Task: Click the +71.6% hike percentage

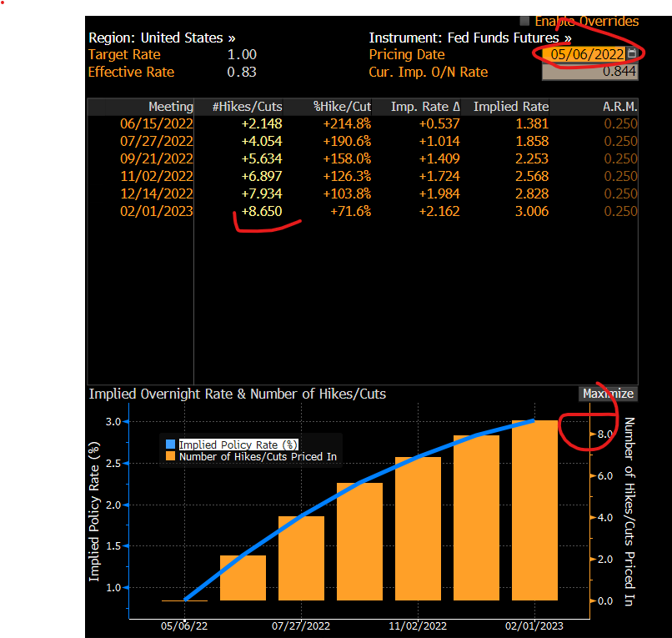Action: point(350,211)
